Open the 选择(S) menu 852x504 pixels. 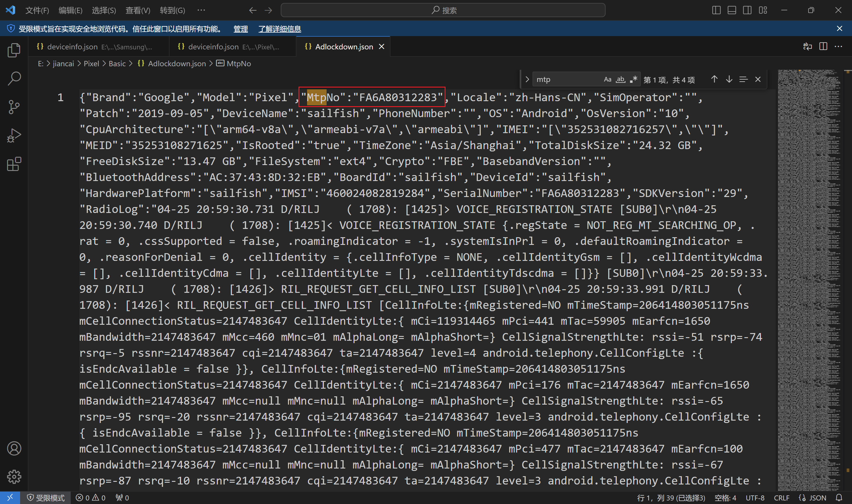click(104, 11)
